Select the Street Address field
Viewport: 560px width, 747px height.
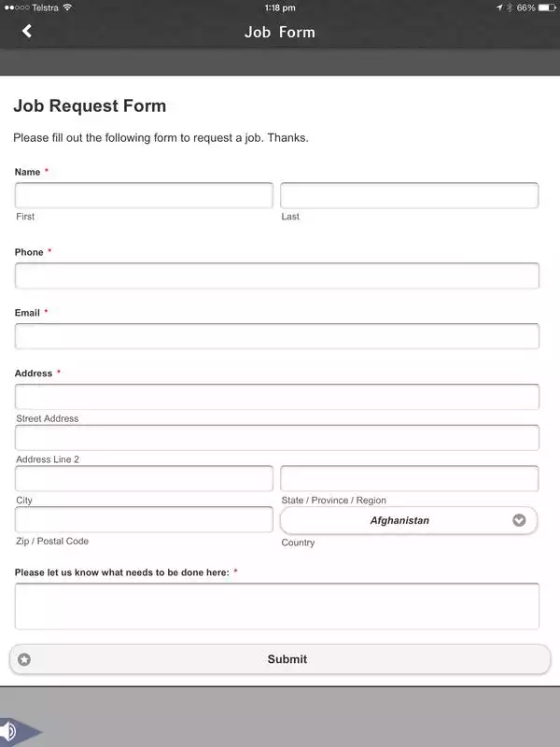(277, 396)
